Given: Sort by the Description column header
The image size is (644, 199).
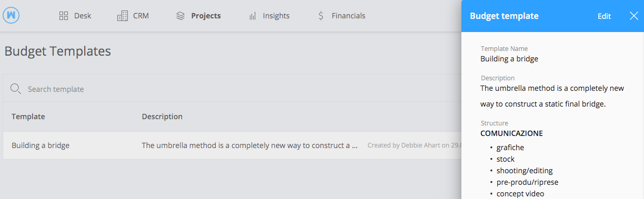Looking at the screenshot, I should click(162, 117).
